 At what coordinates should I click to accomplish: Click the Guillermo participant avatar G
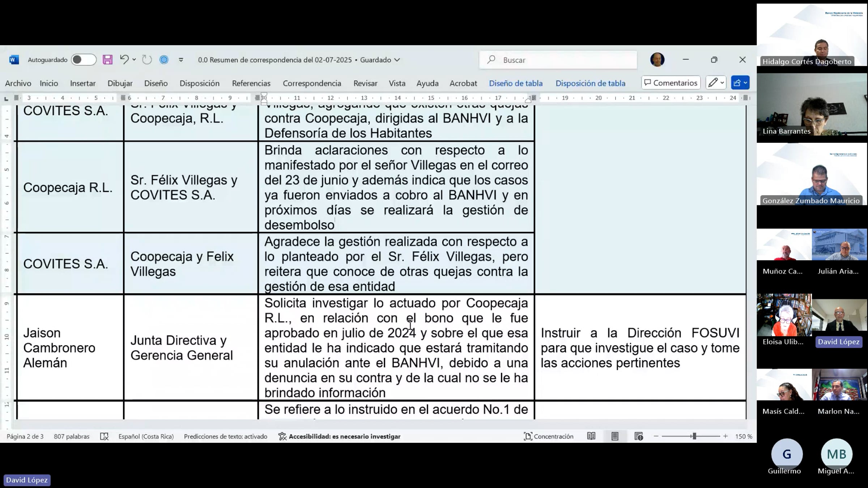pos(787,454)
